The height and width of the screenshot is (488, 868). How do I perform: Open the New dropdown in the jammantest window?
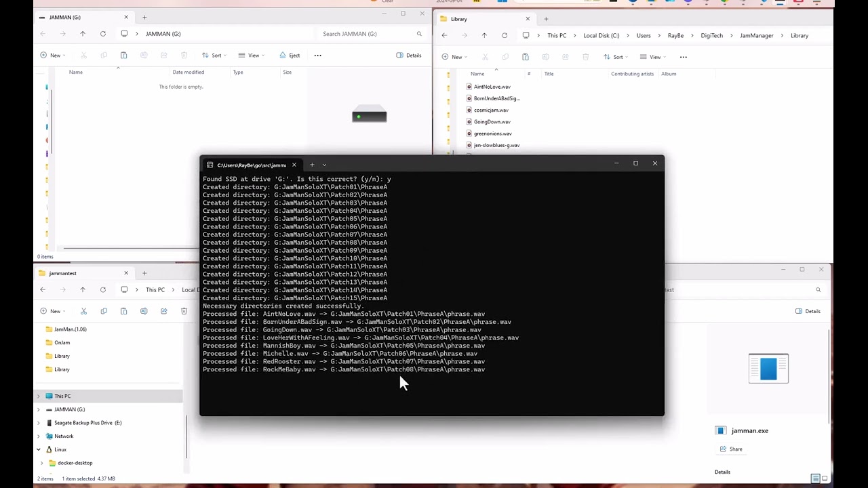(52, 311)
